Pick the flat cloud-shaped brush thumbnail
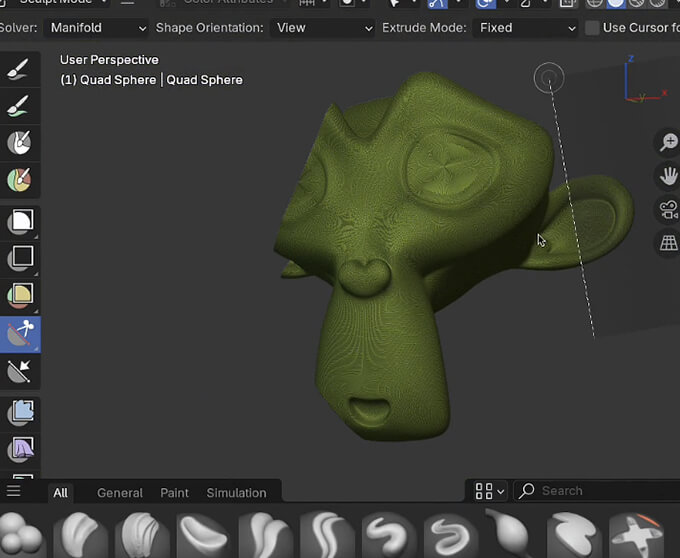The height and width of the screenshot is (558, 680). [575, 535]
